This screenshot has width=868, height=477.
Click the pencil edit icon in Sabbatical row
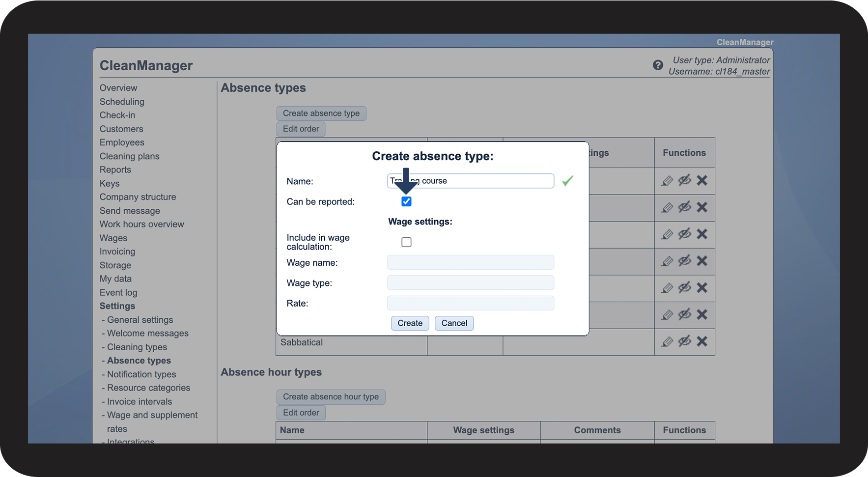(667, 341)
